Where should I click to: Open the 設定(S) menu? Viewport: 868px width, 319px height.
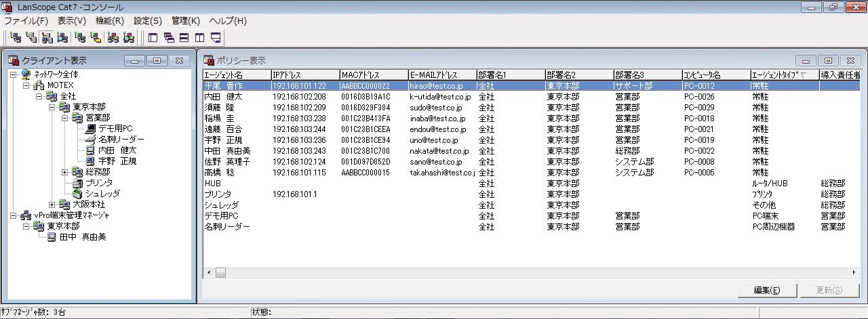coord(148,21)
